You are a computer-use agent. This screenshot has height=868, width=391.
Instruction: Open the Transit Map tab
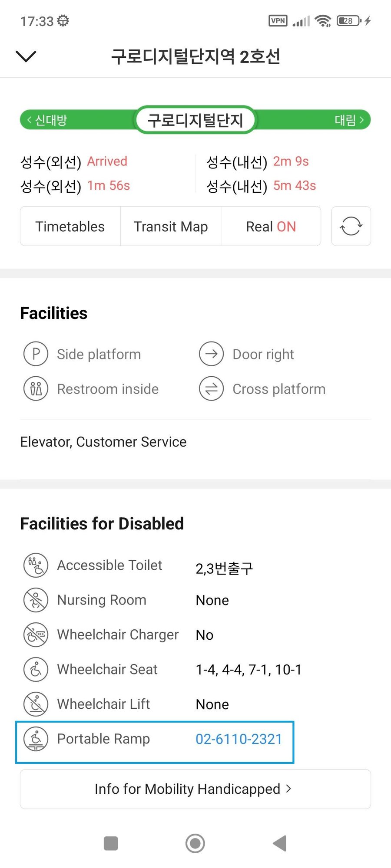(x=171, y=226)
